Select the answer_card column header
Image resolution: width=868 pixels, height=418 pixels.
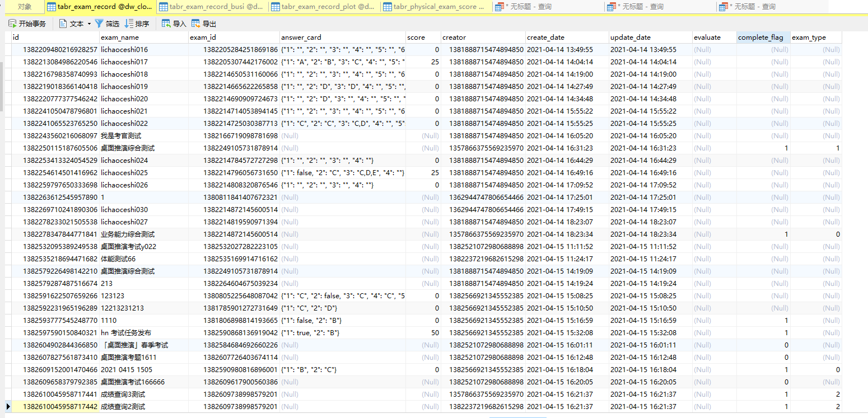[x=343, y=37]
